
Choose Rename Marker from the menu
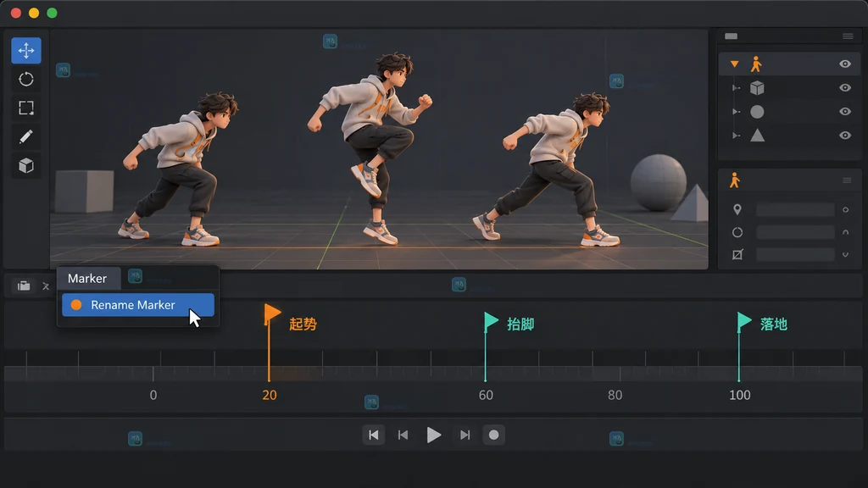point(138,305)
